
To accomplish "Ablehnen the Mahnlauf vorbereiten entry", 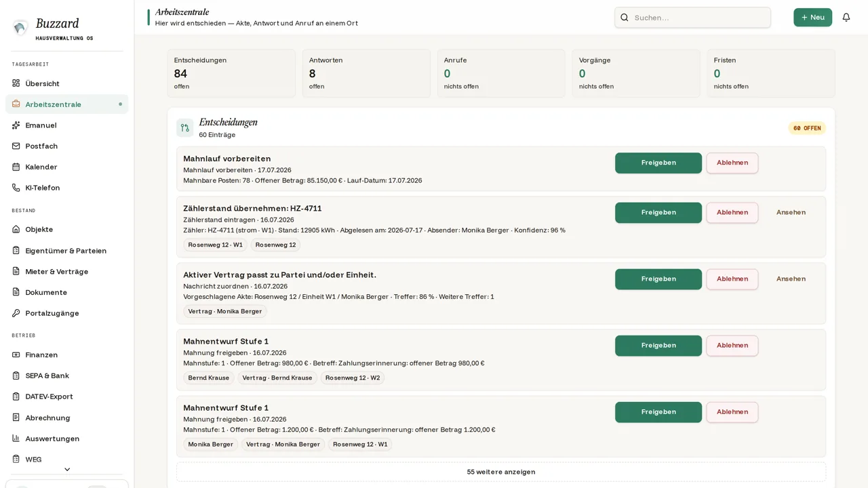I will [732, 163].
